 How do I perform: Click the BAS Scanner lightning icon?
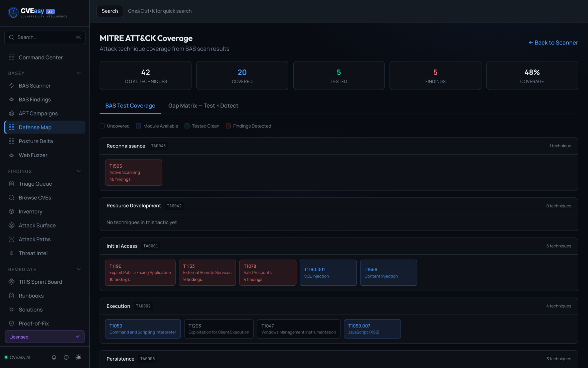coord(11,86)
